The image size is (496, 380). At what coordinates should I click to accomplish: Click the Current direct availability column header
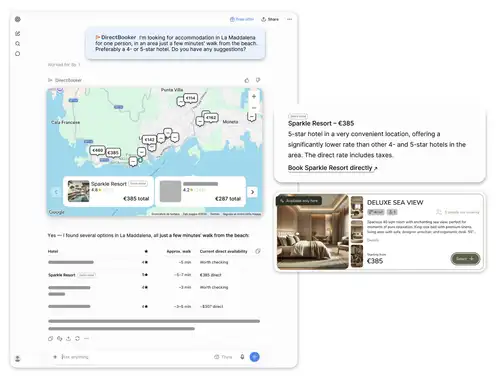click(223, 251)
